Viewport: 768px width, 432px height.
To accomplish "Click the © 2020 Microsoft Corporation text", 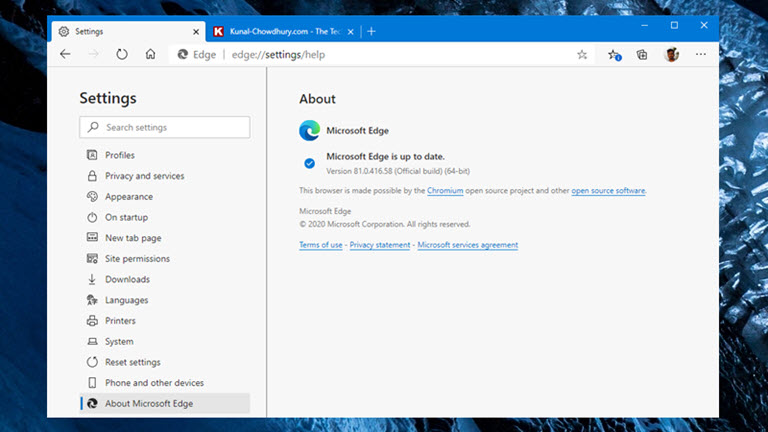I will pos(384,224).
